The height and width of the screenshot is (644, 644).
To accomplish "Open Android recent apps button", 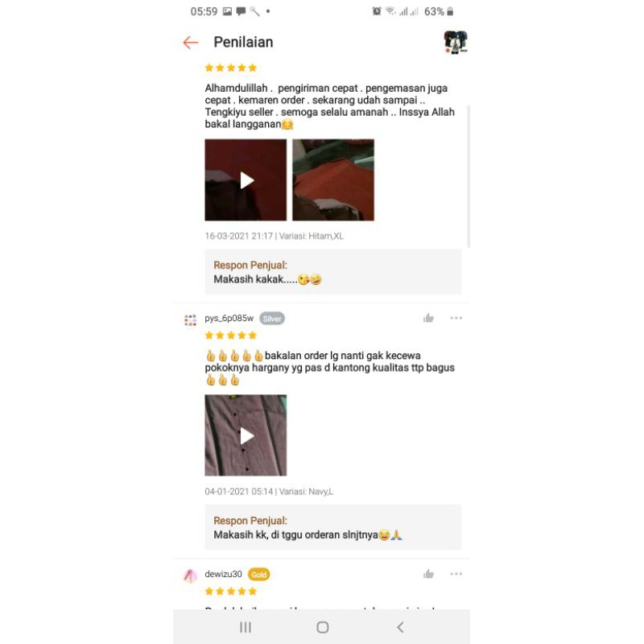I will 246,627.
